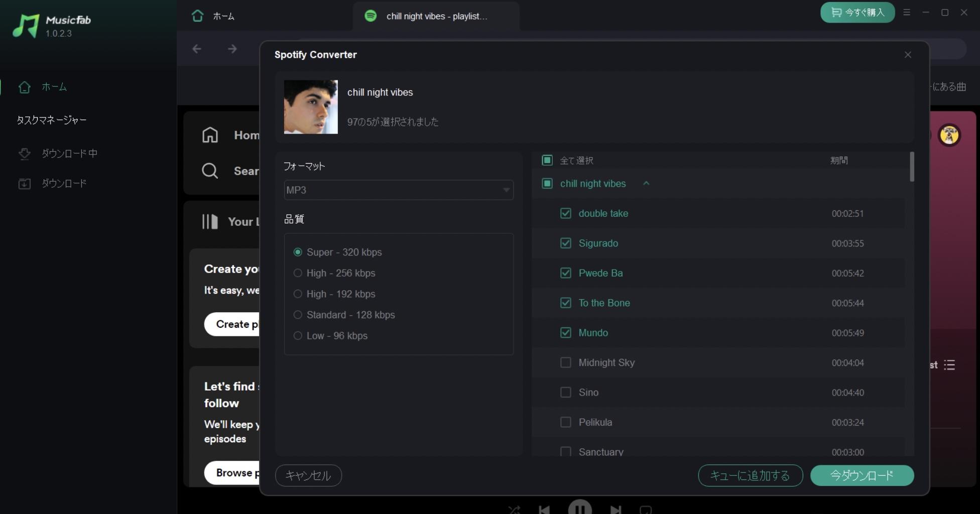Click the add to queue button
980x514 pixels.
click(x=750, y=475)
